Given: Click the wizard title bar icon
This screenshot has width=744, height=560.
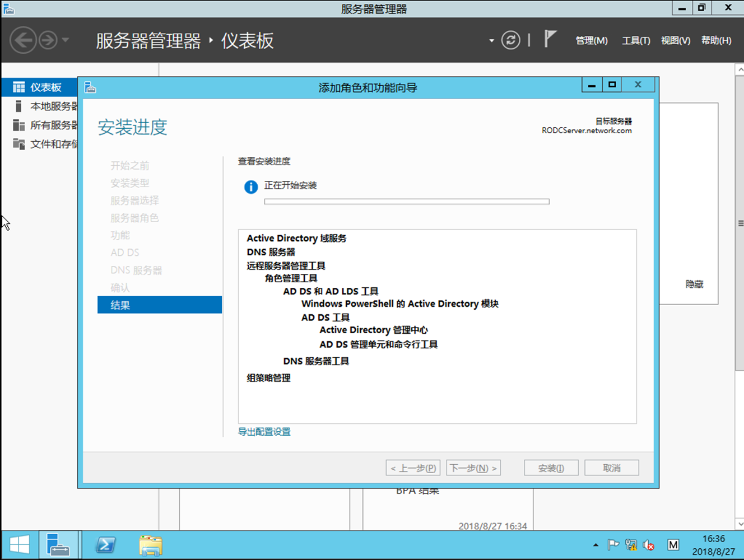Looking at the screenshot, I should [90, 87].
